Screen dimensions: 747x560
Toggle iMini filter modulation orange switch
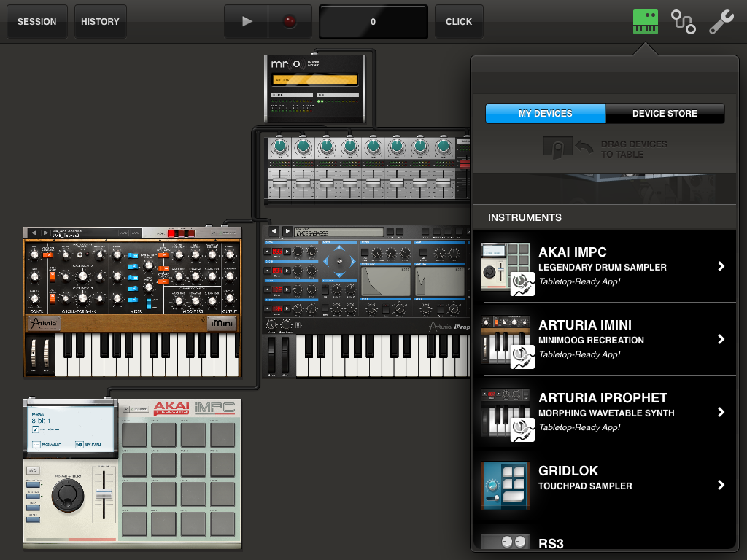(163, 255)
